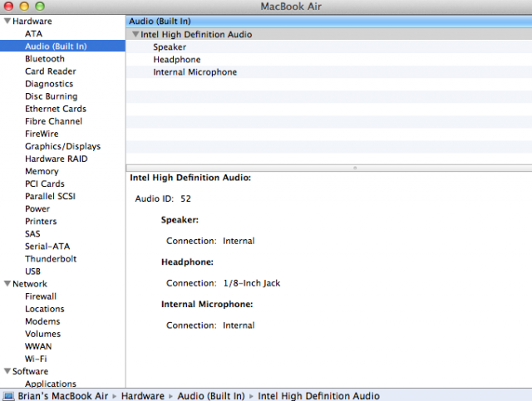Click the bold Speaker: heading in details

coord(180,220)
